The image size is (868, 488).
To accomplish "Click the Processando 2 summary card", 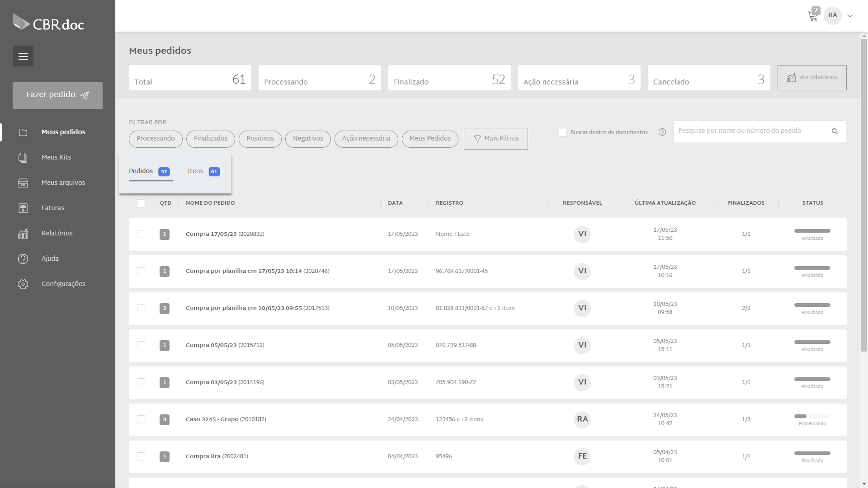I will coord(319,78).
